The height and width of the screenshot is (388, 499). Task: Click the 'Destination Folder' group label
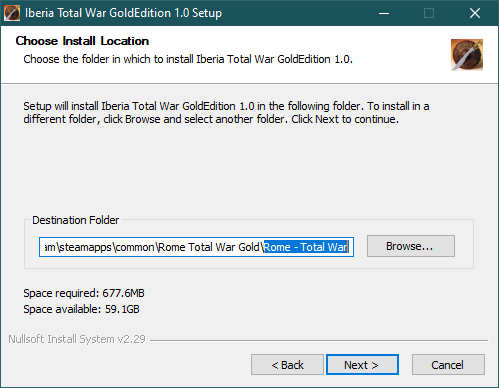pos(75,220)
